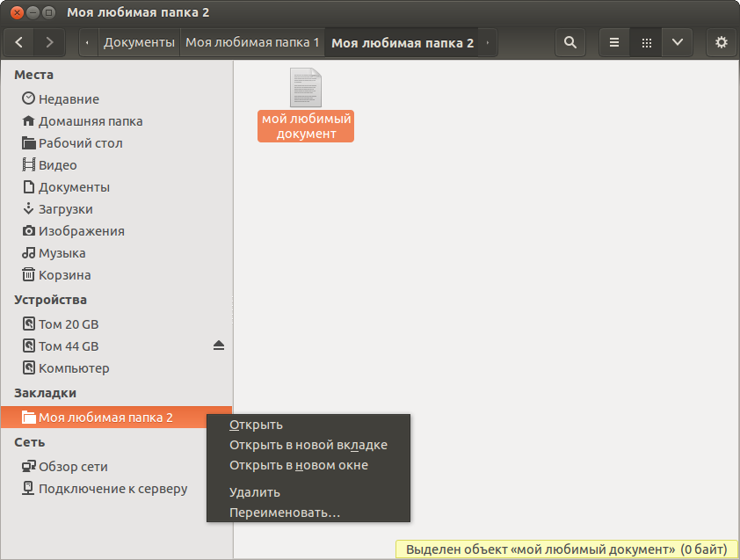740x560 pixels.
Task: Go forward with the right arrow button
Action: [x=49, y=42]
